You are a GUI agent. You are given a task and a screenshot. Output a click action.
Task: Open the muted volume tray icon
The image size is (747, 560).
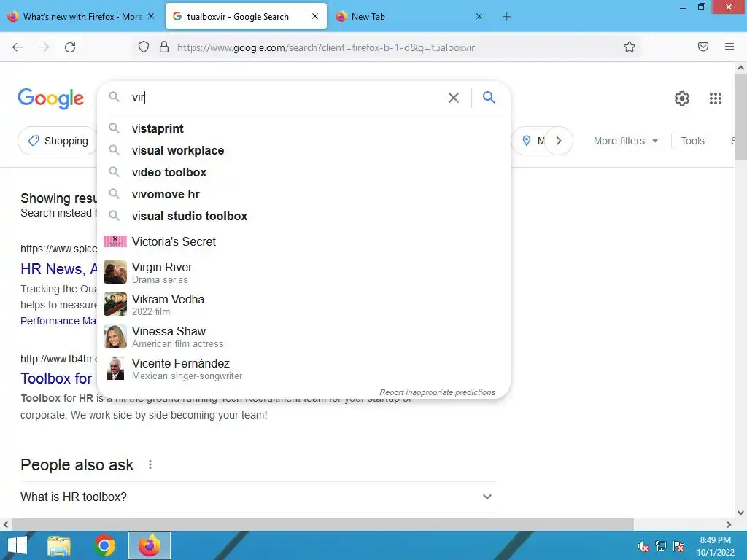click(x=643, y=546)
